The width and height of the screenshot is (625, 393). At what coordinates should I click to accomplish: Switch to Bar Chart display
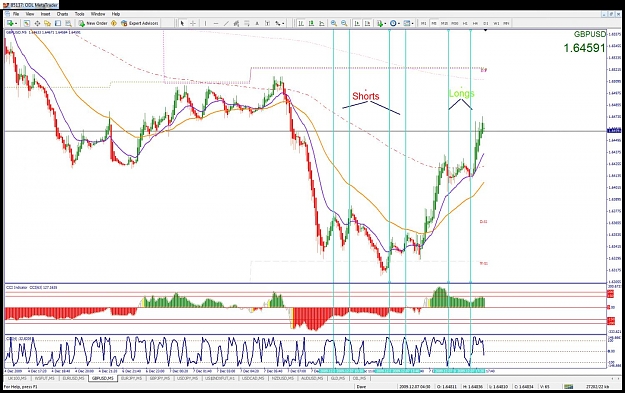pyautogui.click(x=301, y=24)
